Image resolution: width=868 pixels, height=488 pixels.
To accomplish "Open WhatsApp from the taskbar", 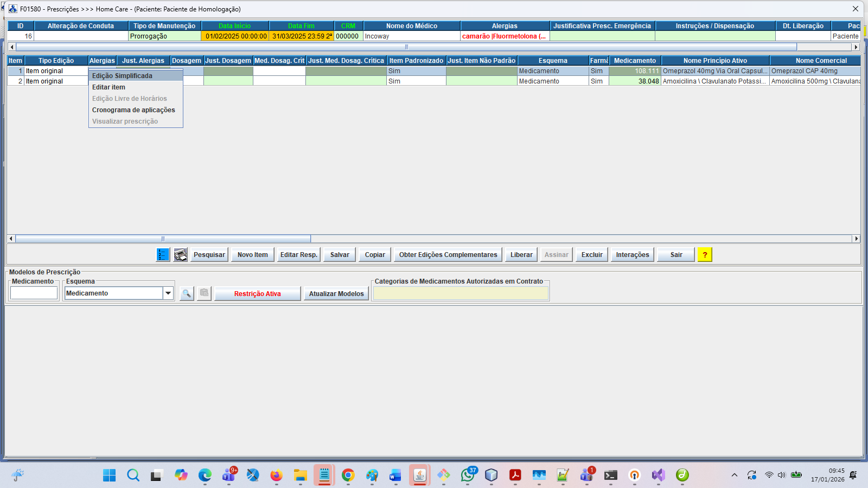I will (467, 476).
